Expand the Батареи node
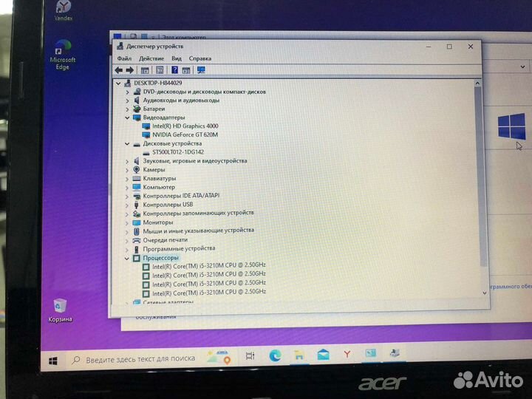This screenshot has height=399, width=532. click(x=127, y=109)
